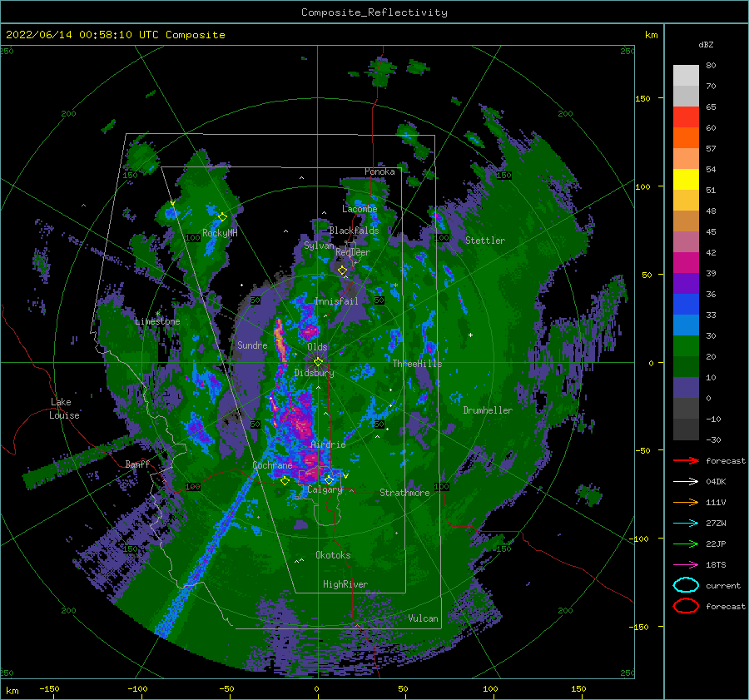Click the RedDeer city label
Screen dimensions: 749x700
(x=353, y=252)
